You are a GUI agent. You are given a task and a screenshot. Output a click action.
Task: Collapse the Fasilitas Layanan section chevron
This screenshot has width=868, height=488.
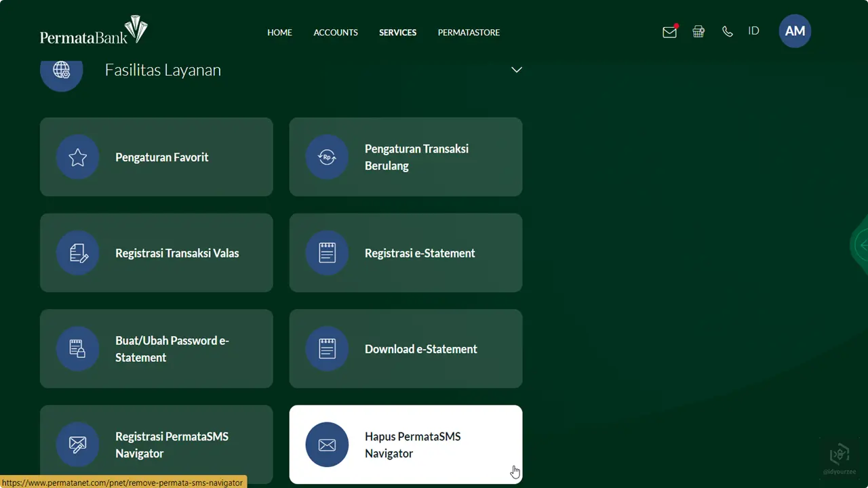(517, 70)
